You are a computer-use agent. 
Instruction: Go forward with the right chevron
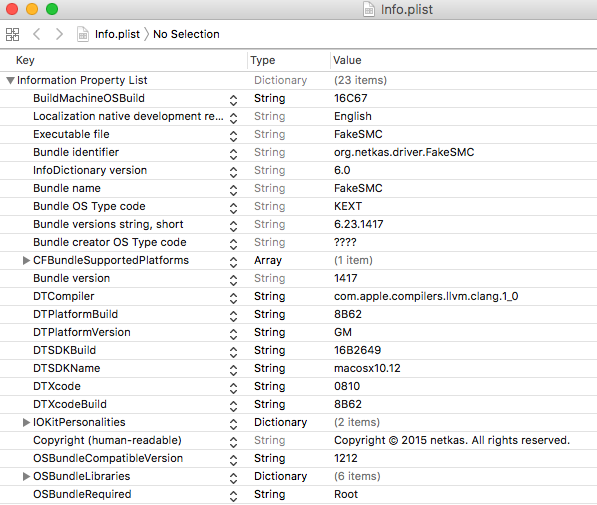coord(59,34)
